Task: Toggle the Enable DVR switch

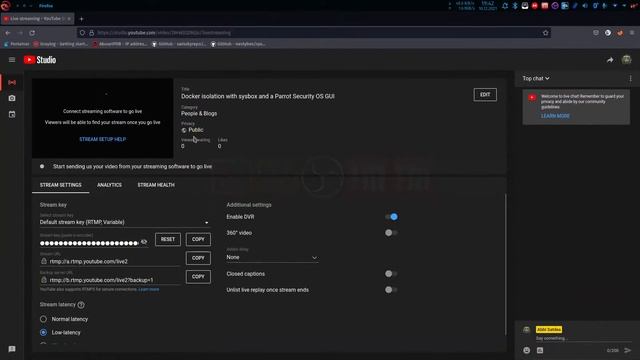Action: tap(391, 217)
